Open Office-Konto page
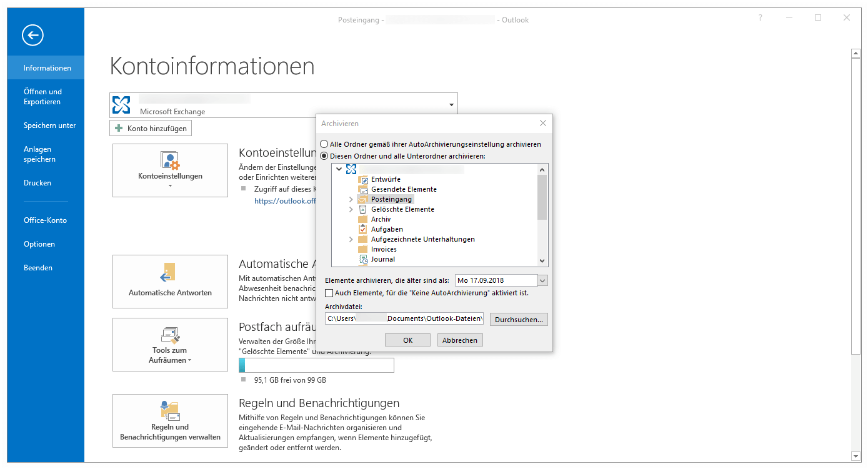The height and width of the screenshot is (472, 868). (x=46, y=220)
